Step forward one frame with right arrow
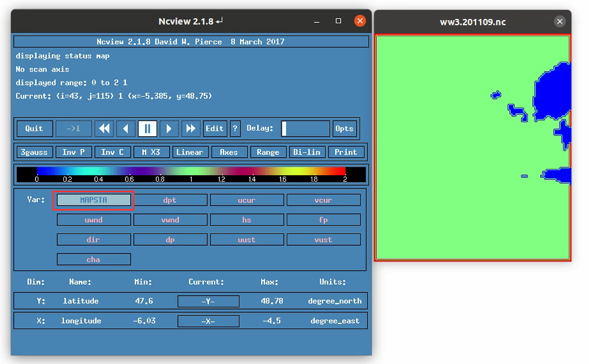Image resolution: width=589 pixels, height=364 pixels. pyautogui.click(x=169, y=128)
